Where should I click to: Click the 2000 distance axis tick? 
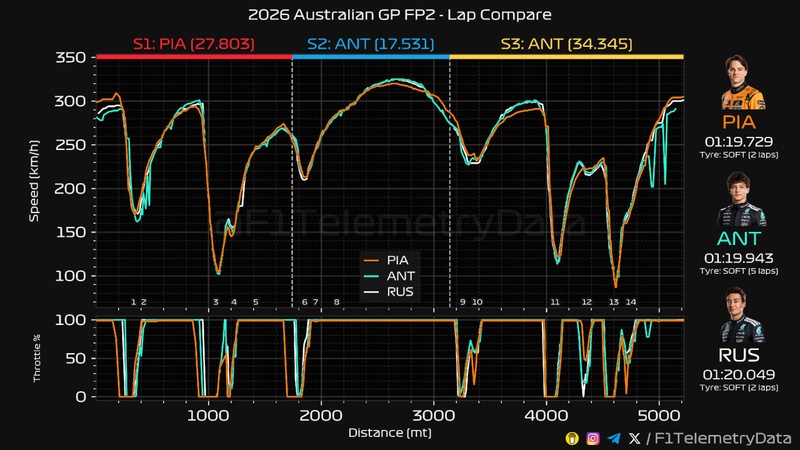coord(320,415)
